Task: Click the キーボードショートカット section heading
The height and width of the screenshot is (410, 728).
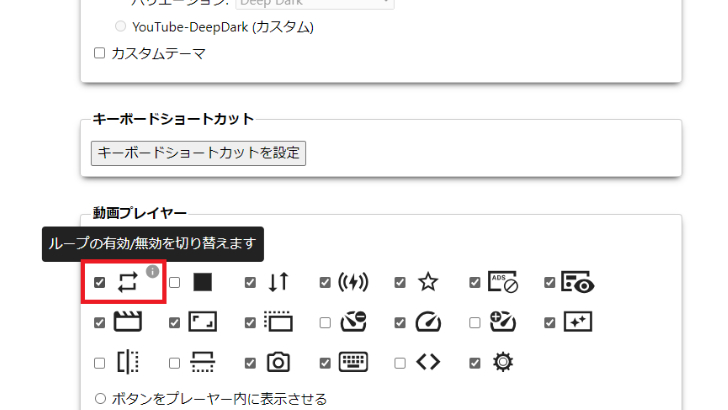Action: [173, 119]
